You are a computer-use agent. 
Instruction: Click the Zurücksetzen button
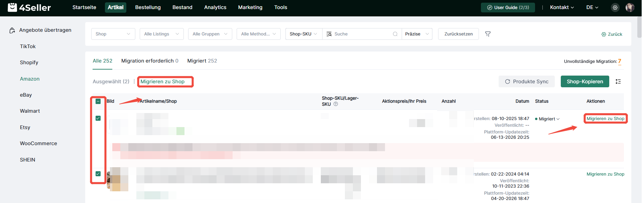(x=458, y=34)
